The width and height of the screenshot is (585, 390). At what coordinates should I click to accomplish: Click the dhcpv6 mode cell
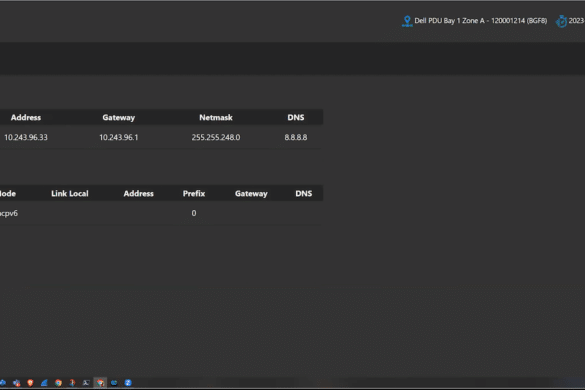click(9, 213)
